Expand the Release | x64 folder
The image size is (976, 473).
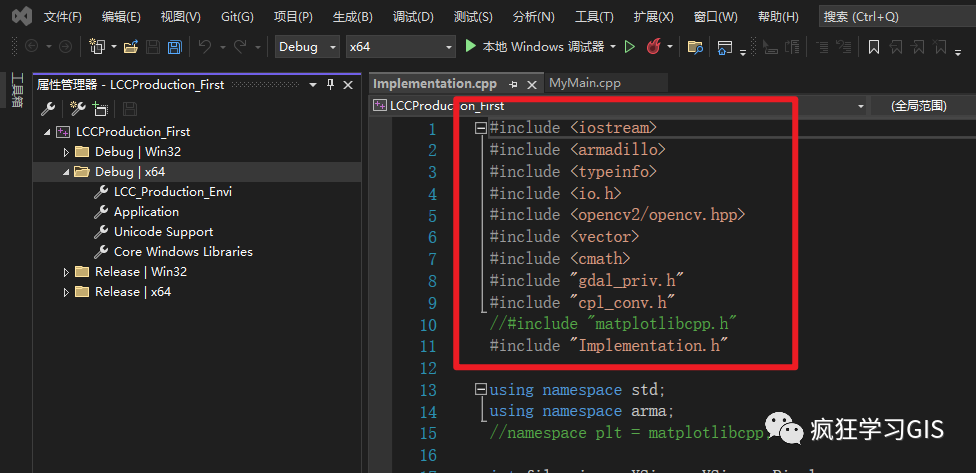tap(67, 292)
